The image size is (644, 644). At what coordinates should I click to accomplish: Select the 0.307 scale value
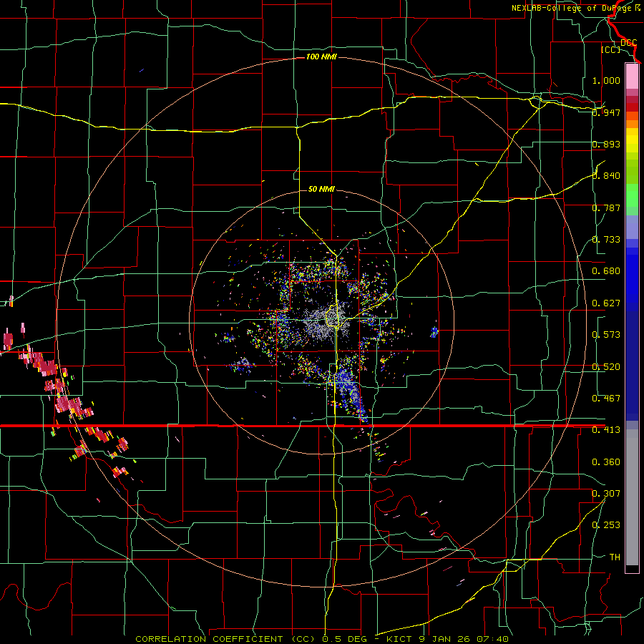point(606,494)
